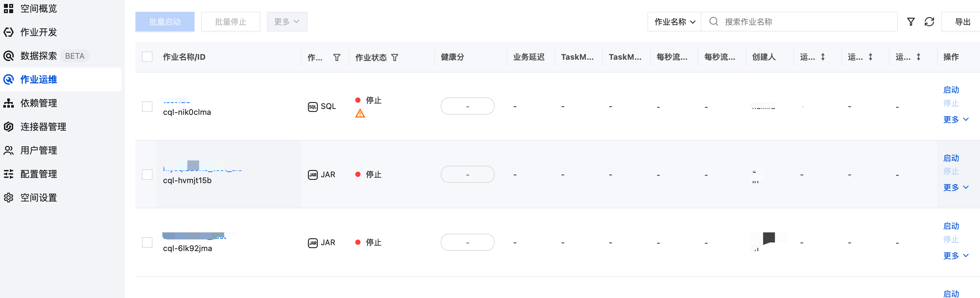Check the cql-nik0clma row checkbox
This screenshot has height=298, width=980.
[147, 106]
